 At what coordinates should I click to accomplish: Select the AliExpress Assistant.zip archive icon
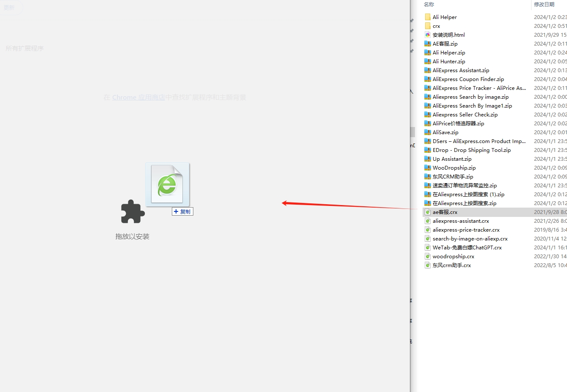pyautogui.click(x=428, y=70)
